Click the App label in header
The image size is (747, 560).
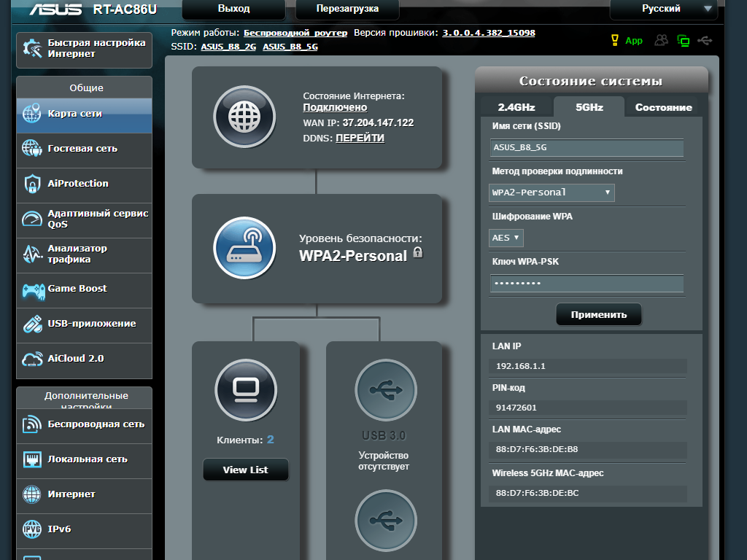634,41
